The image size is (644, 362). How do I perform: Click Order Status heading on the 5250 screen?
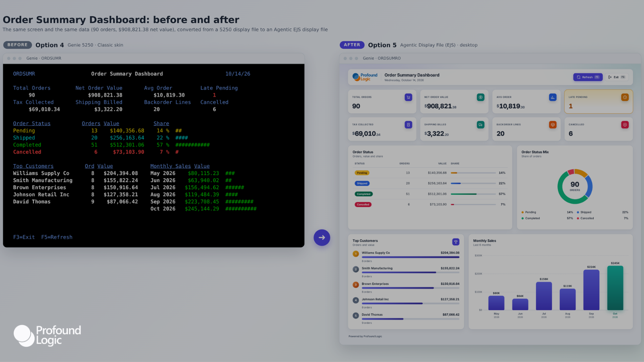[x=32, y=123]
